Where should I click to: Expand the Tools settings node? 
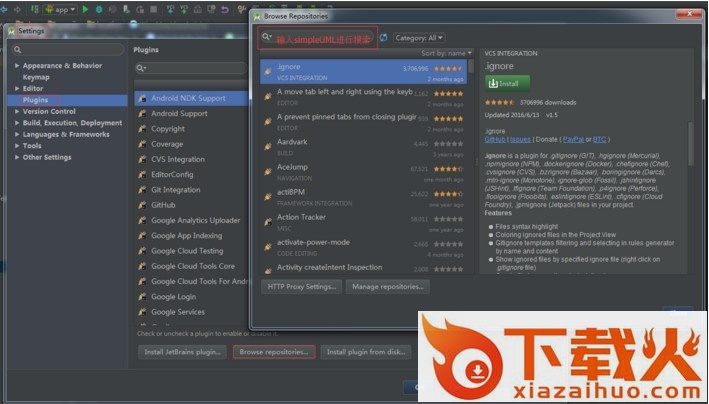17,146
